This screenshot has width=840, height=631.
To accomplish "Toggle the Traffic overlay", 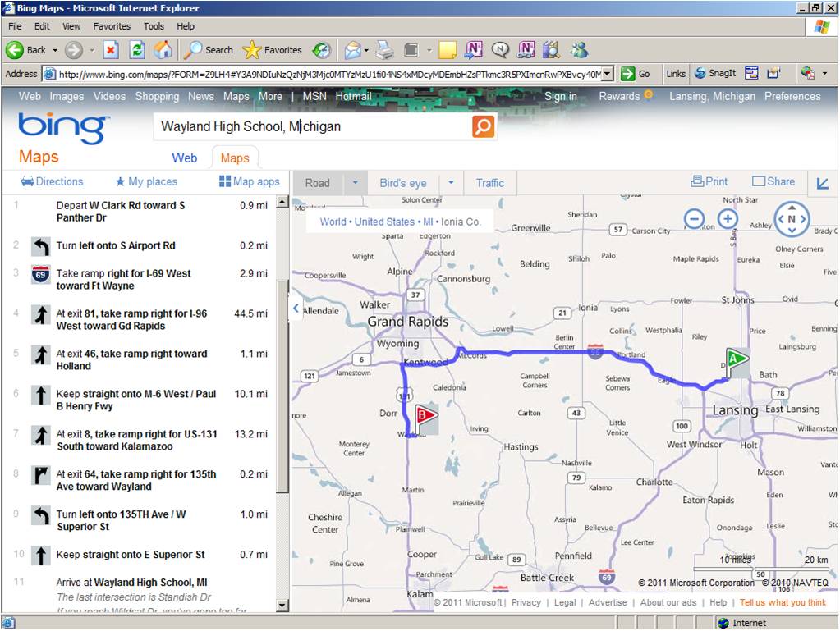I will click(489, 183).
